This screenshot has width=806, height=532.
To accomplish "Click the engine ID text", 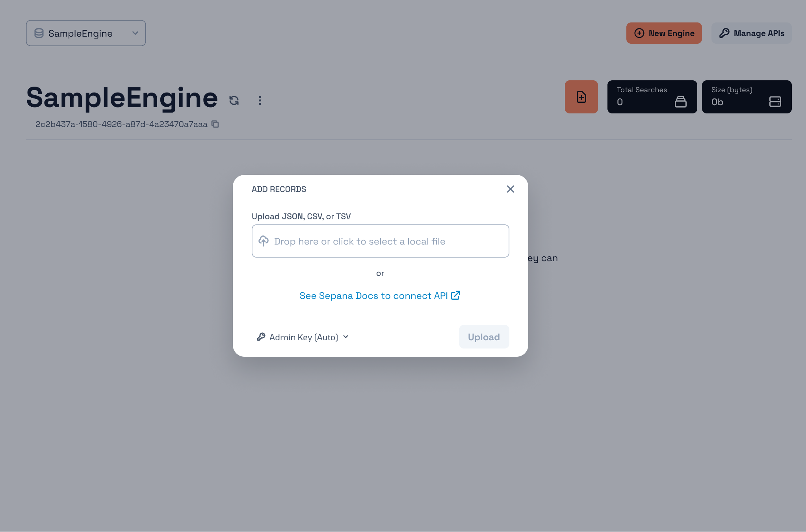I will (121, 124).
